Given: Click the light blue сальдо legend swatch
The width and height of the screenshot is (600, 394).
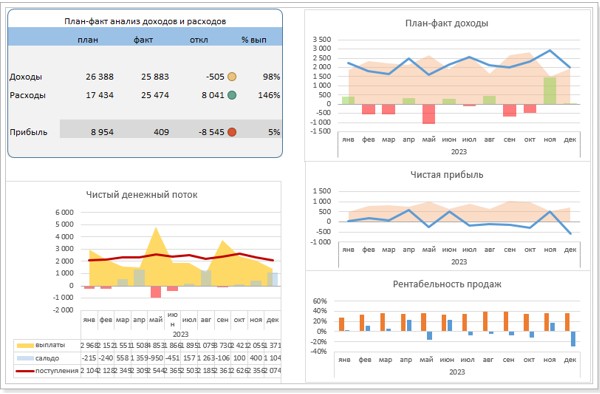Looking at the screenshot, I should 25,358.
